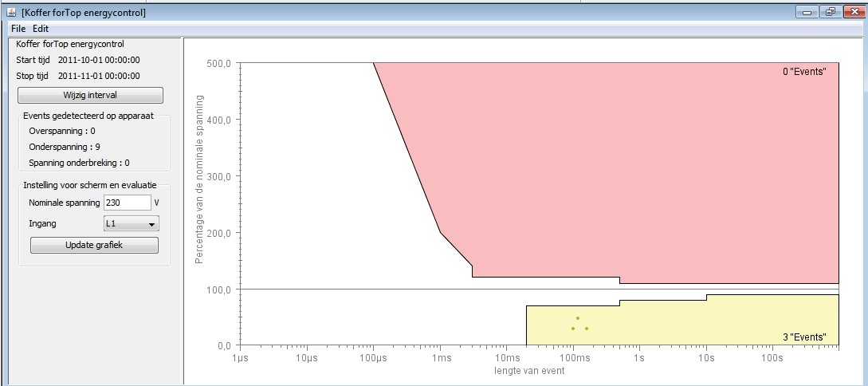Viewport: 868px width, 386px height.
Task: Click the 100ms tick label on x-axis
Action: coord(572,359)
